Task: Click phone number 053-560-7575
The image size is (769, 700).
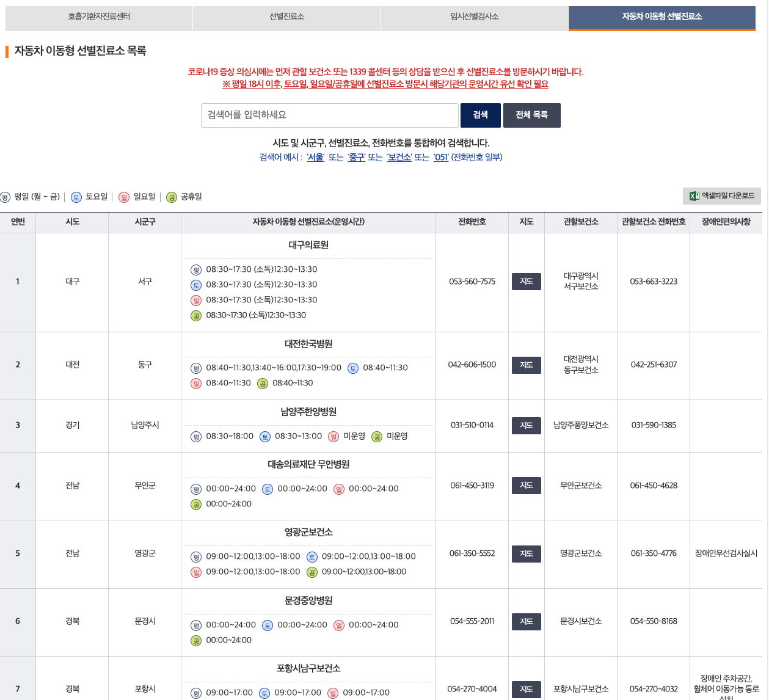Action: [472, 282]
